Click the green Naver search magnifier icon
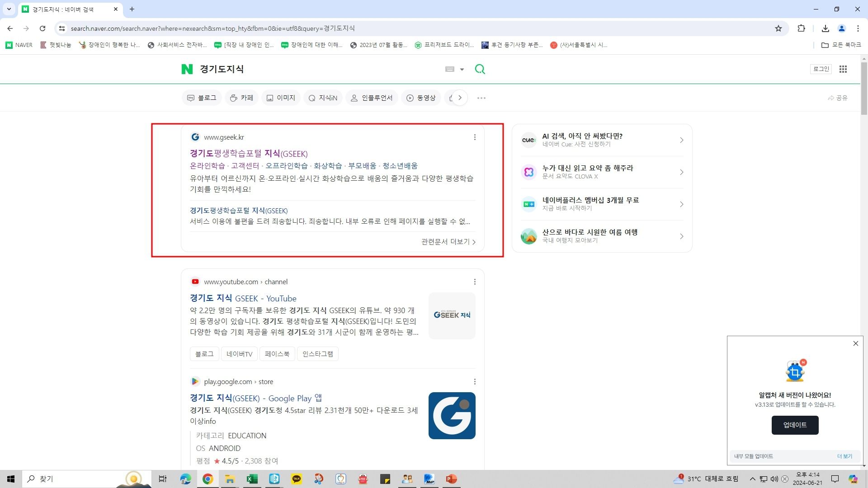Viewport: 868px width, 488px height. (x=480, y=69)
